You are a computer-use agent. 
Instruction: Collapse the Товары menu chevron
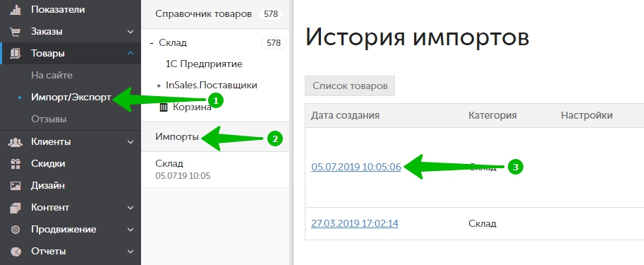click(x=130, y=54)
